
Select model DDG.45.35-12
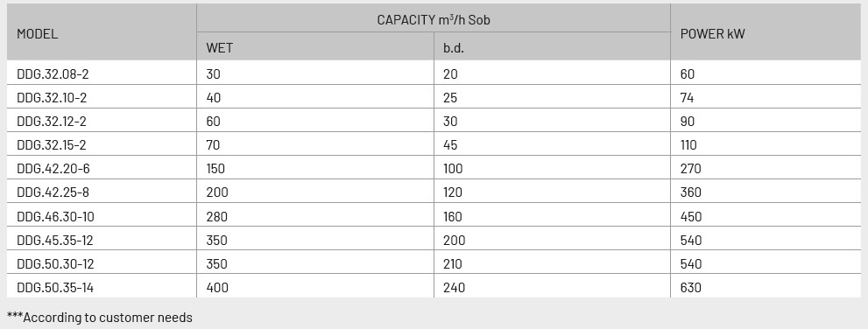point(55,241)
